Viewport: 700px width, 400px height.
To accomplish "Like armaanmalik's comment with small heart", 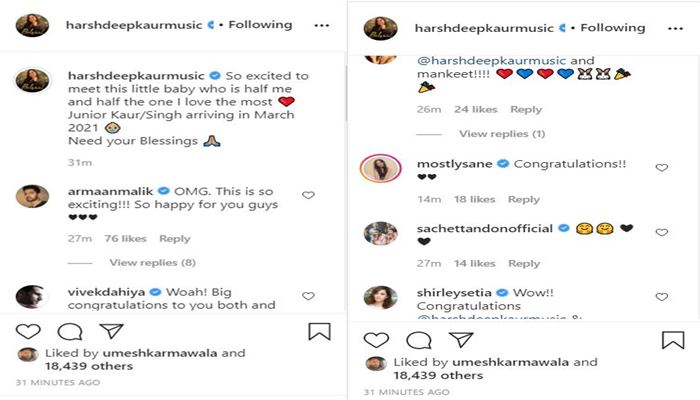I will pyautogui.click(x=308, y=196).
